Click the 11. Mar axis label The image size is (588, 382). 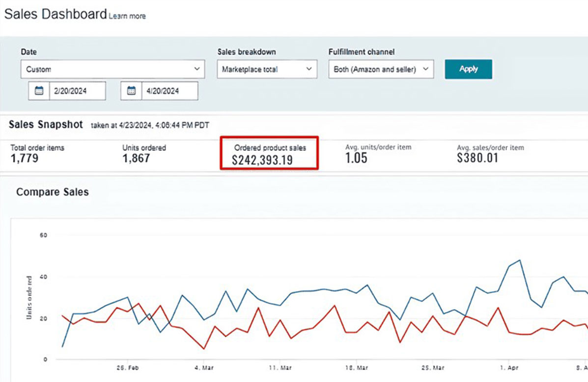(x=280, y=368)
